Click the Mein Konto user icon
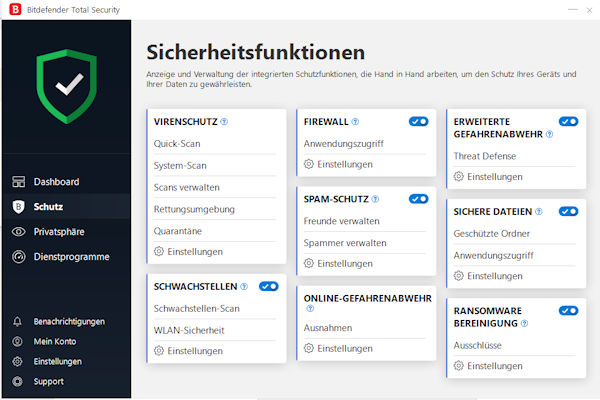 17,341
